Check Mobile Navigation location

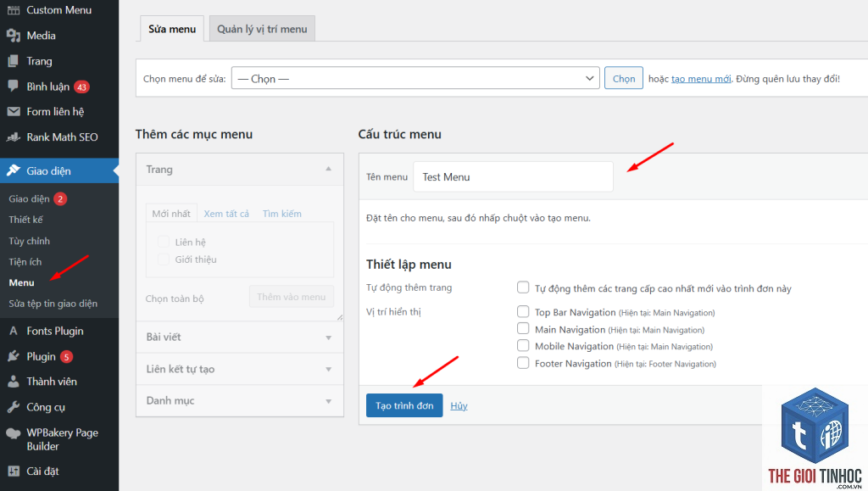click(x=523, y=345)
